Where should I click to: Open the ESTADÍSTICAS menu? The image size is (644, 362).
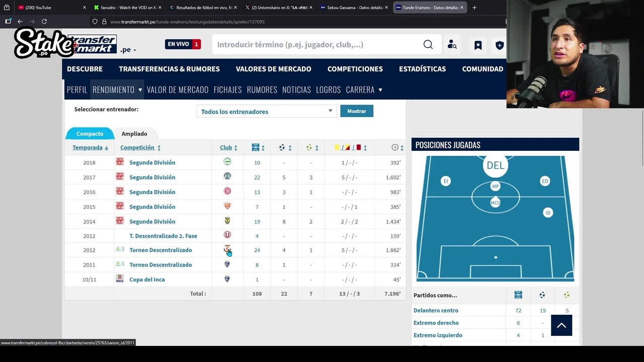tap(422, 69)
